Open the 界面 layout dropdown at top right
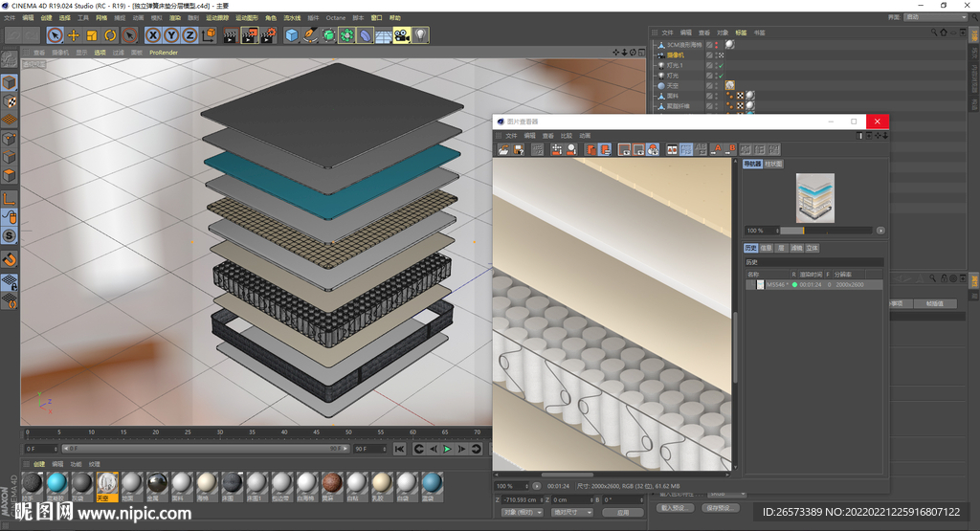 point(936,17)
